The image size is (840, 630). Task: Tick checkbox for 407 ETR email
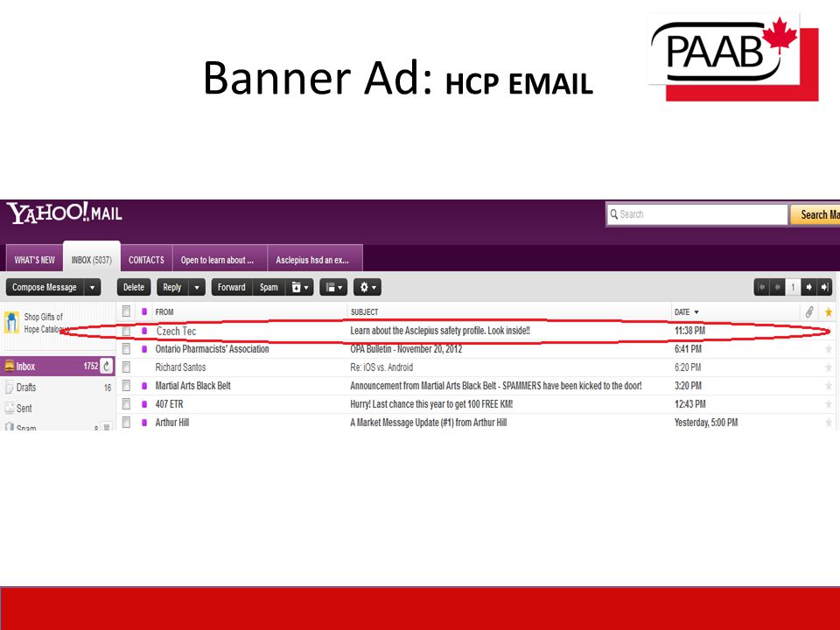126,404
